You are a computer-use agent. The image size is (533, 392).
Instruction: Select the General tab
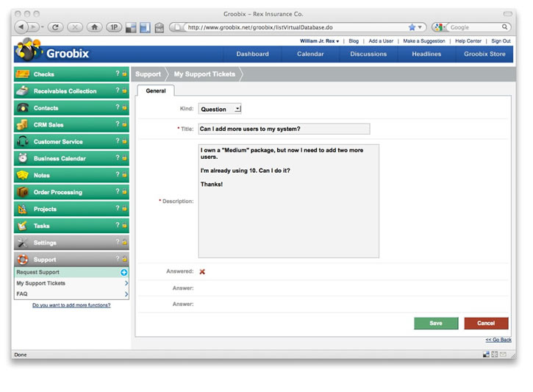(156, 90)
